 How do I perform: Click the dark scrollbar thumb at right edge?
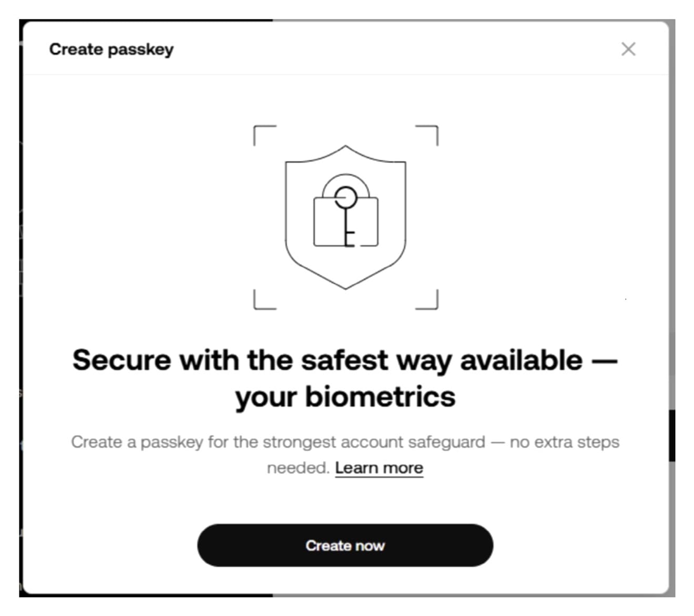[672, 436]
